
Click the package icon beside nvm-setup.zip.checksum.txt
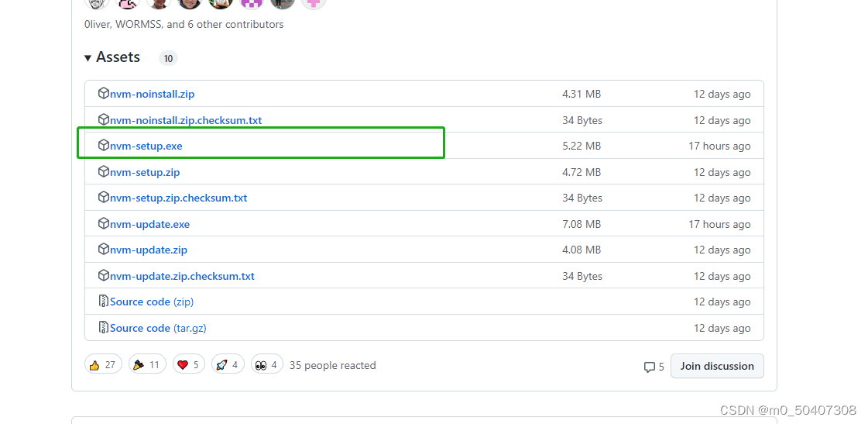coord(103,197)
